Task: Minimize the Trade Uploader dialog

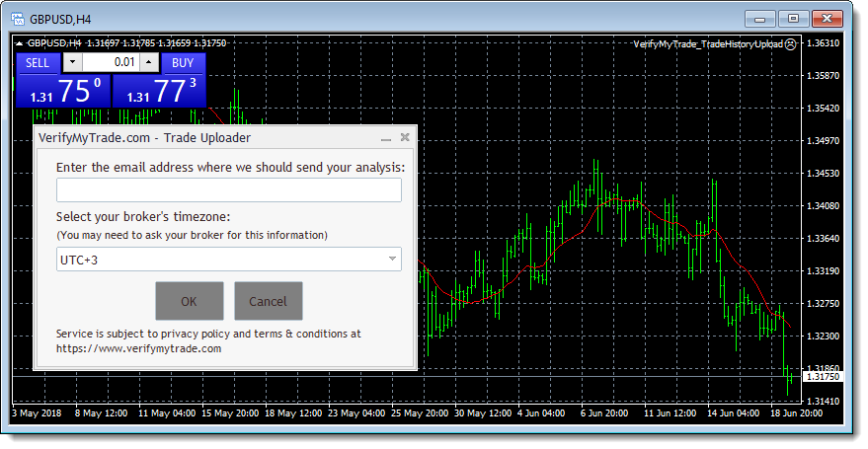Action: [x=386, y=138]
